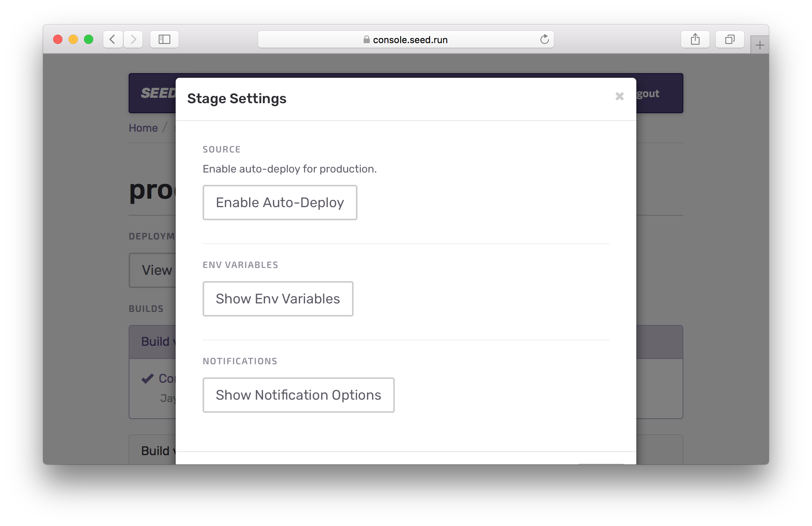This screenshot has height=526, width=812.
Task: Click Enable Auto-Deploy button
Action: [280, 203]
